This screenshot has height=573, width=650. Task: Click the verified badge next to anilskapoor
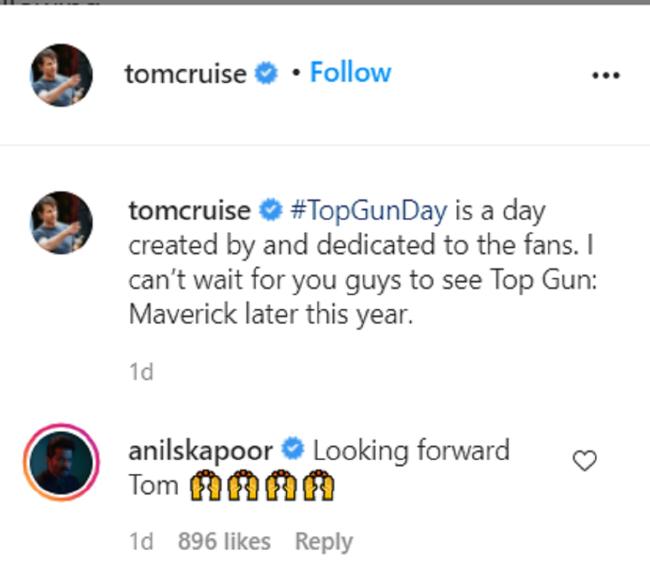pyautogui.click(x=292, y=451)
